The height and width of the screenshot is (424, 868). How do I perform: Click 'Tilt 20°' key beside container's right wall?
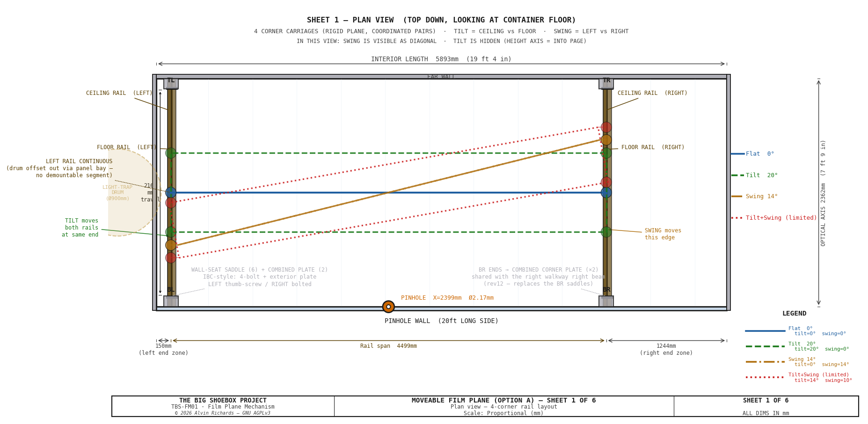762,176
